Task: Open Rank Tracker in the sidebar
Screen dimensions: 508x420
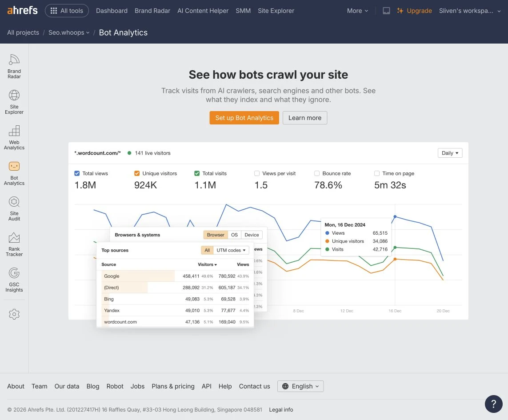Action: point(14,245)
